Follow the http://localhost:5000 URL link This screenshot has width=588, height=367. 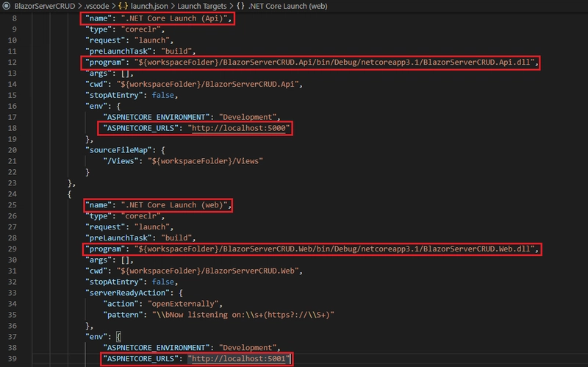tap(238, 128)
